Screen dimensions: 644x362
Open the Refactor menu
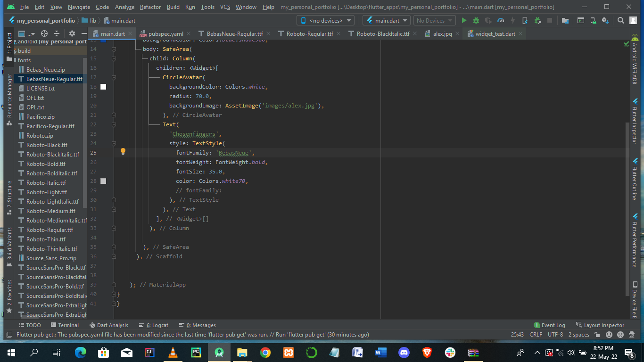click(x=150, y=7)
